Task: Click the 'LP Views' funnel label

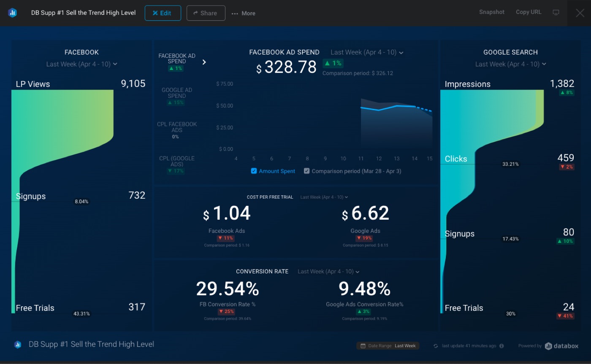Action: pos(33,84)
